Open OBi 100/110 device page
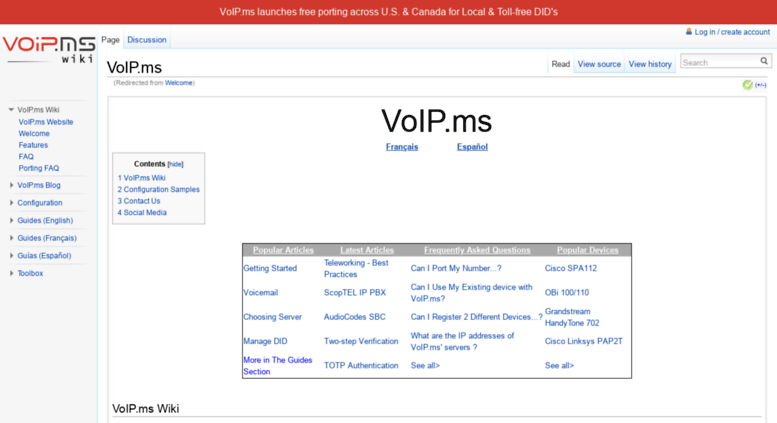Image resolution: width=777 pixels, height=423 pixels. tap(567, 293)
